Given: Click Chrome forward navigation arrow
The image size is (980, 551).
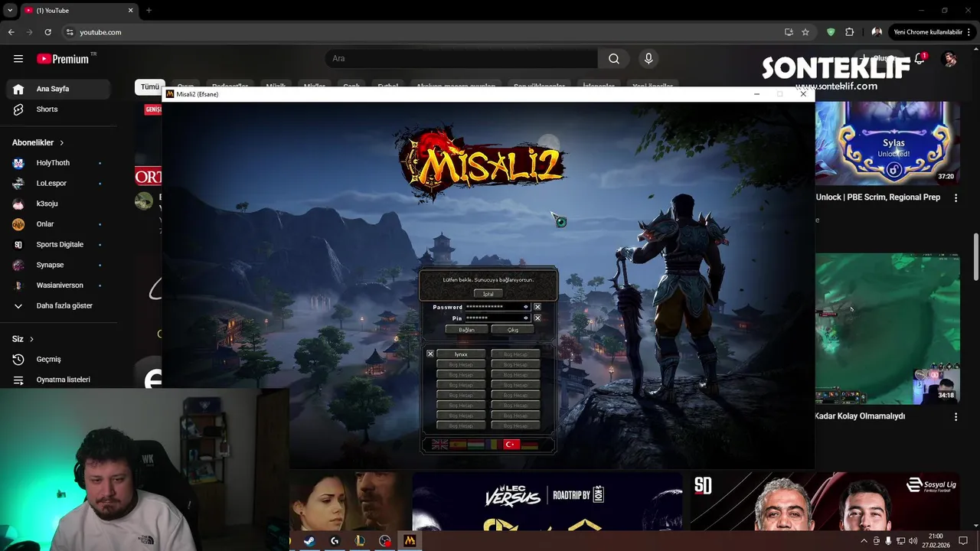Looking at the screenshot, I should (29, 32).
